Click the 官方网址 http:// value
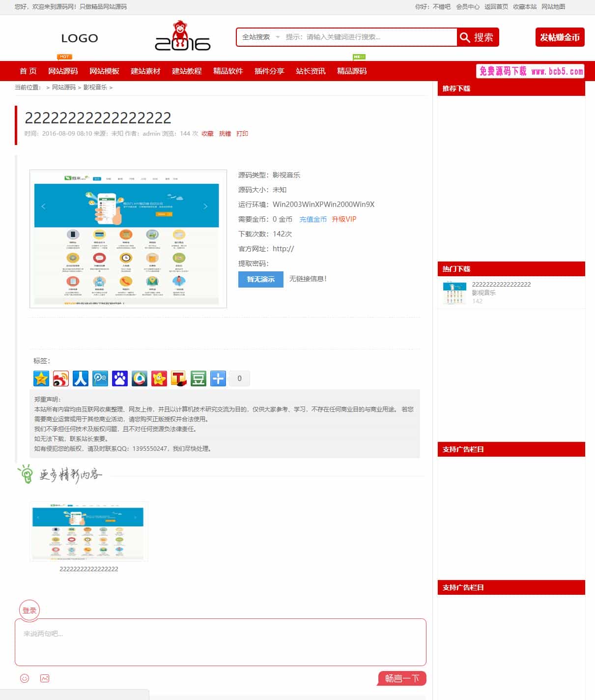Image resolution: width=595 pixels, height=700 pixels. (x=283, y=249)
